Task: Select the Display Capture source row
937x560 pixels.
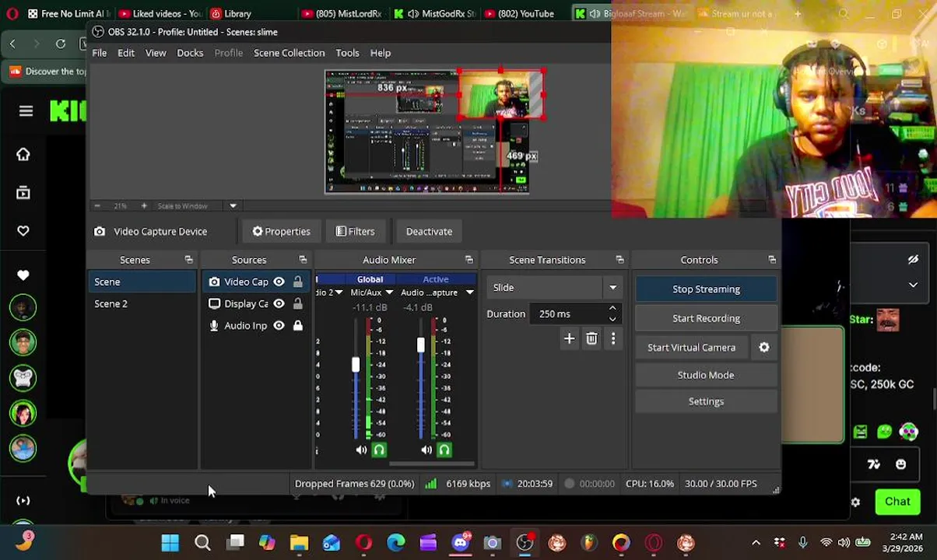Action: (x=256, y=303)
